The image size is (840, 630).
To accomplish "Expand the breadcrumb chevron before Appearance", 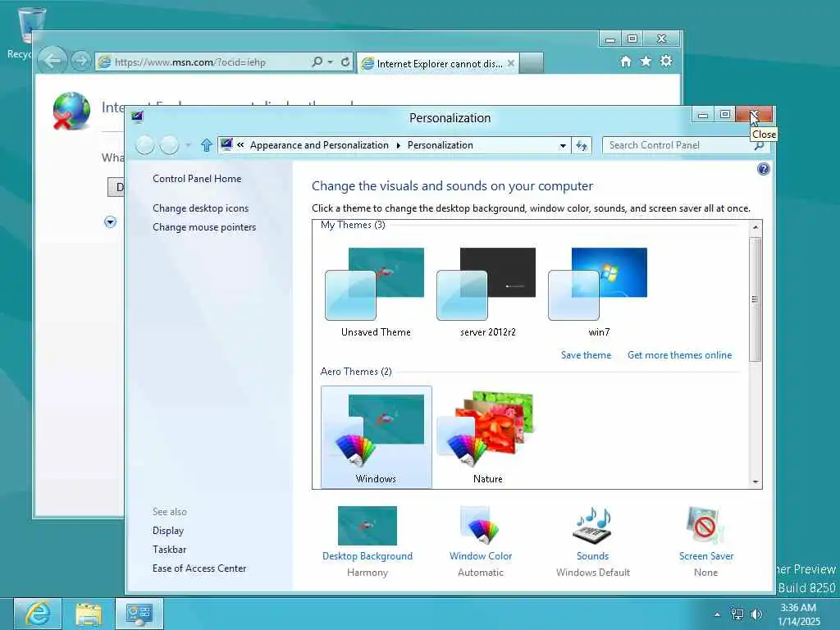I will [x=240, y=144].
